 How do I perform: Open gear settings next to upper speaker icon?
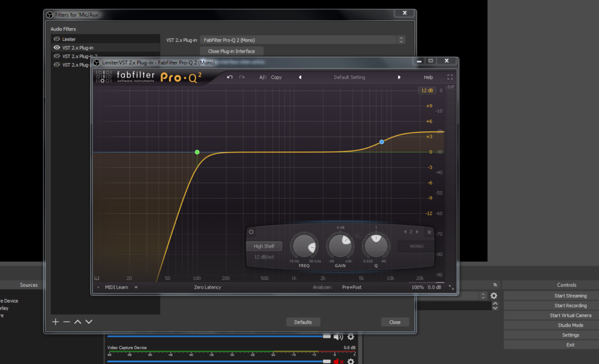pyautogui.click(x=351, y=337)
